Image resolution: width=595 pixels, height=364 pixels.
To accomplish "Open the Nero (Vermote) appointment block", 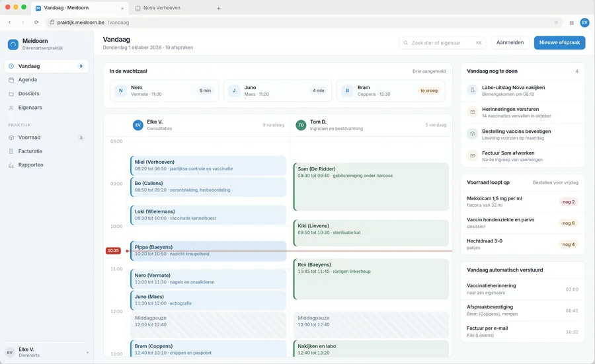I will click(208, 279).
